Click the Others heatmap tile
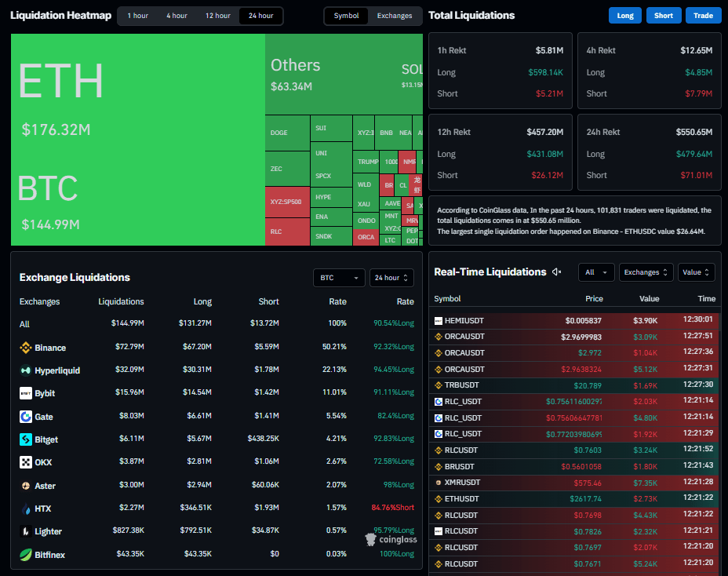Viewport: 728px width, 576px height. click(x=329, y=75)
